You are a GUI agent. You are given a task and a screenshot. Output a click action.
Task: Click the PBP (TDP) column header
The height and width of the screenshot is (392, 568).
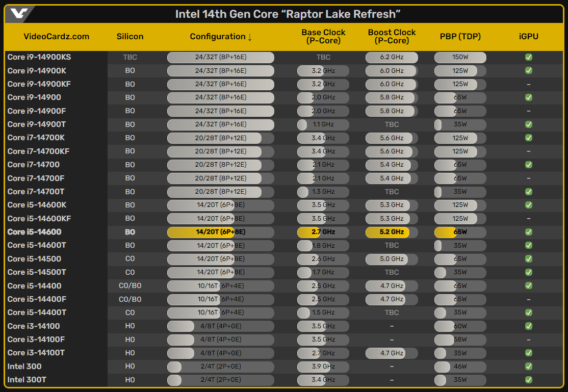(x=460, y=37)
